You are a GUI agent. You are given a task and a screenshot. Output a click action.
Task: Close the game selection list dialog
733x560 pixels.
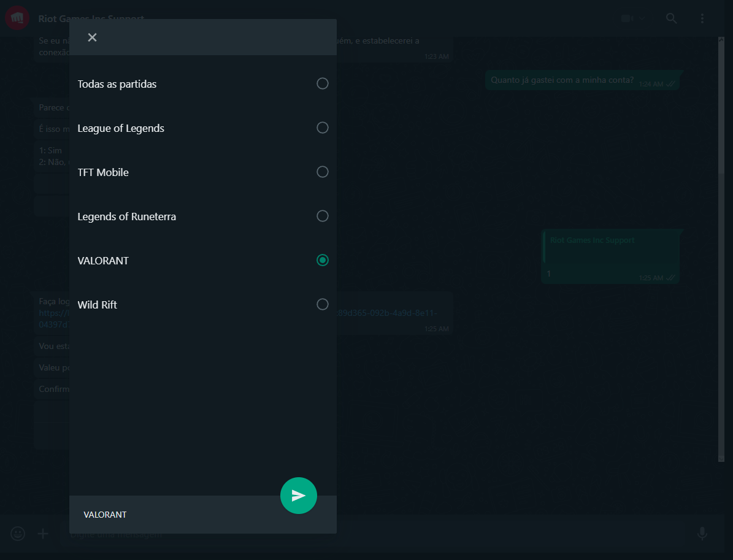[92, 37]
